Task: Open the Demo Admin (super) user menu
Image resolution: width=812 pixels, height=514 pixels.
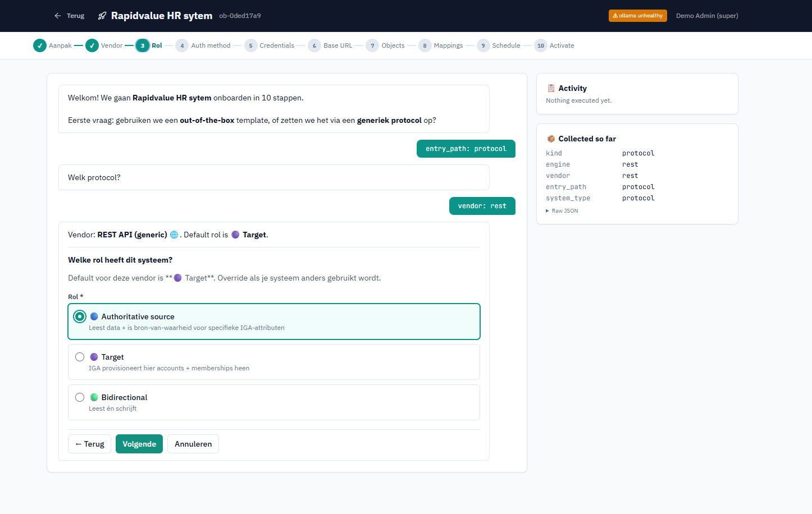Action: pos(707,16)
